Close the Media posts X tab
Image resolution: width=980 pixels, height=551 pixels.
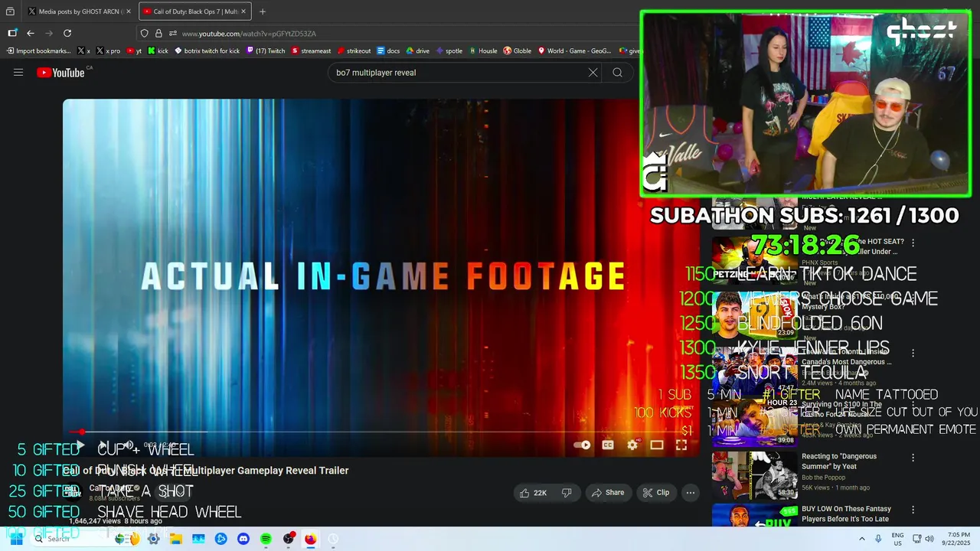click(129, 11)
